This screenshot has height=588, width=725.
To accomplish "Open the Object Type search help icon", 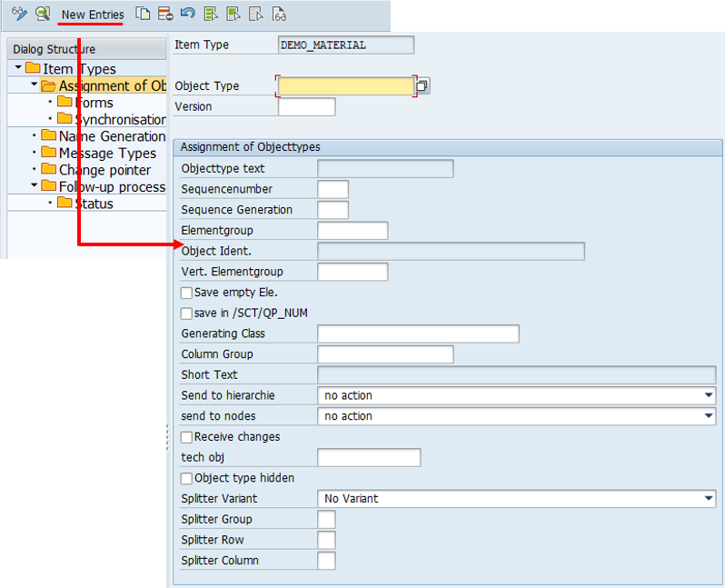I will click(422, 86).
